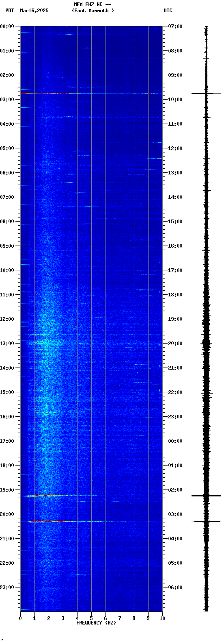Screen dimensions: 224x644
Task: Click the 00:00 UTC time label
Action: pyautogui.click(x=175, y=441)
